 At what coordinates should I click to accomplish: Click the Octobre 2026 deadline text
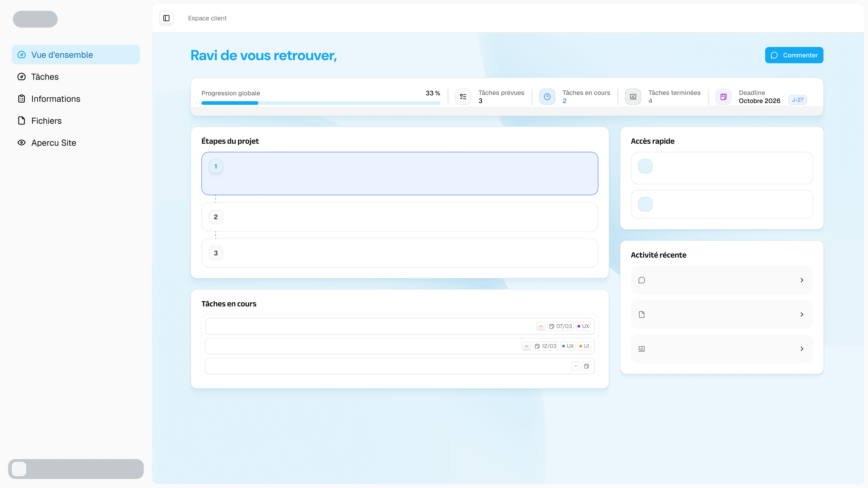[x=759, y=101]
